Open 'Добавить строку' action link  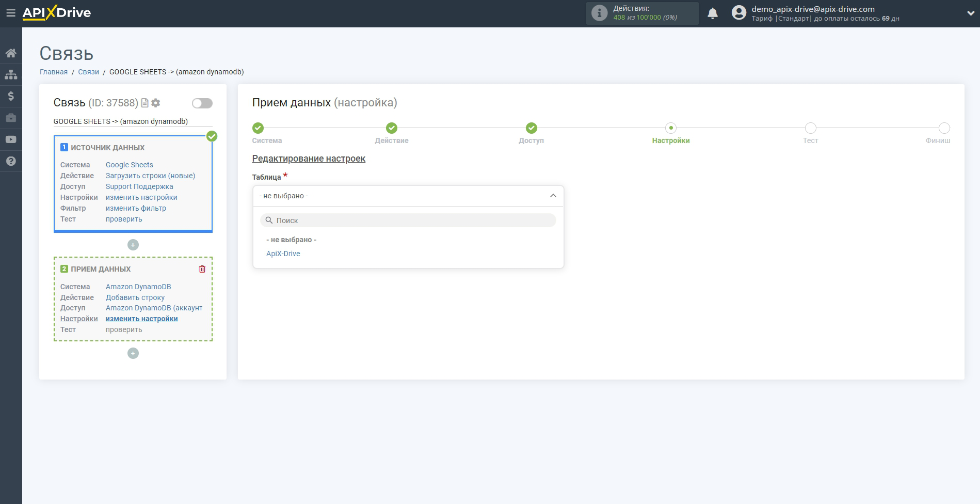(135, 297)
